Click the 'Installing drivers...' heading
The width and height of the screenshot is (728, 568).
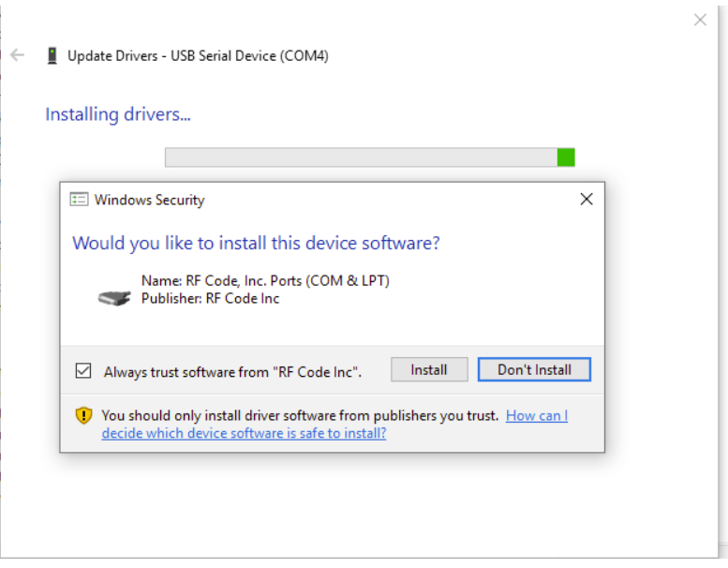pos(118,114)
